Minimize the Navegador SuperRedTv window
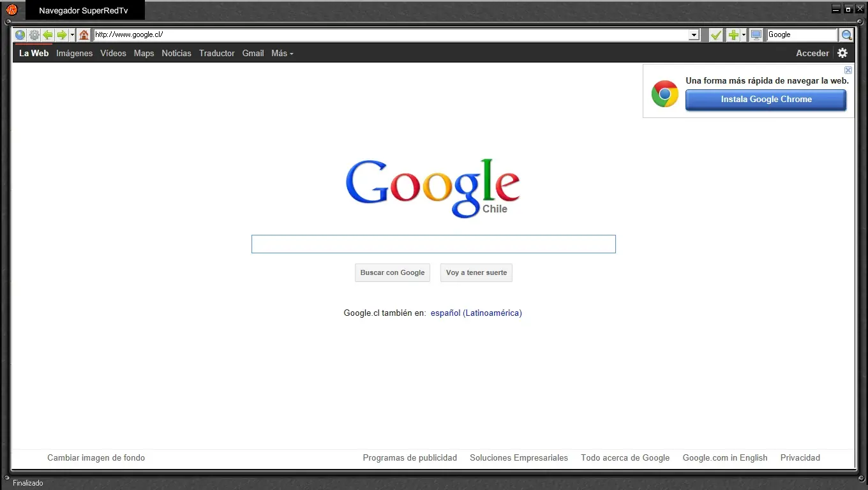 (837, 9)
